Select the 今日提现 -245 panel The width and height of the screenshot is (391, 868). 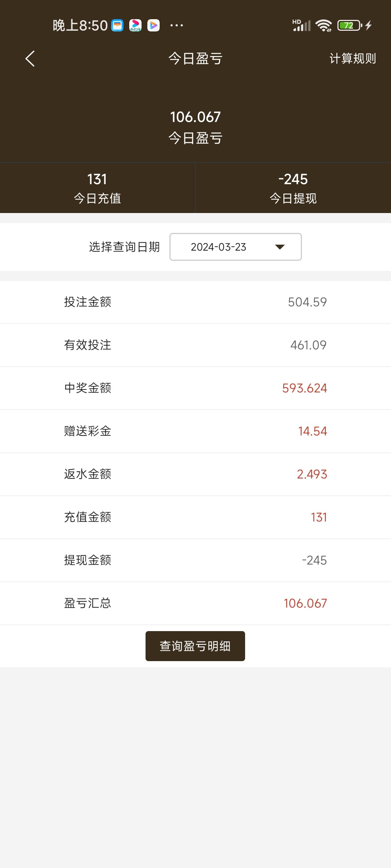[x=293, y=188]
